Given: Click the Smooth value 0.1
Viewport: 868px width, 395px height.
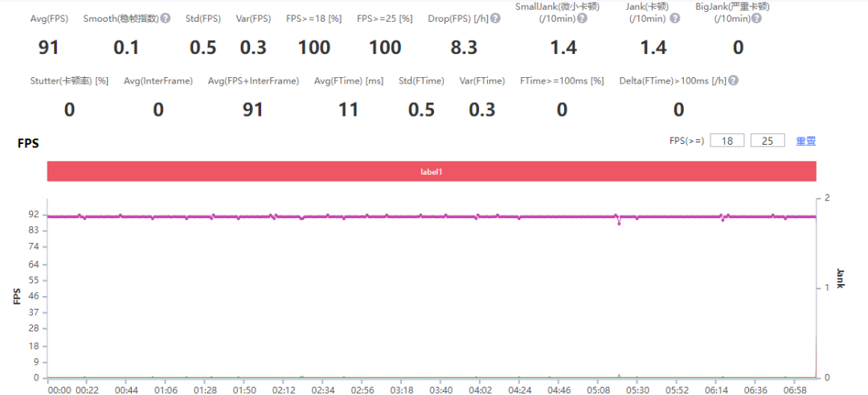Looking at the screenshot, I should (126, 48).
